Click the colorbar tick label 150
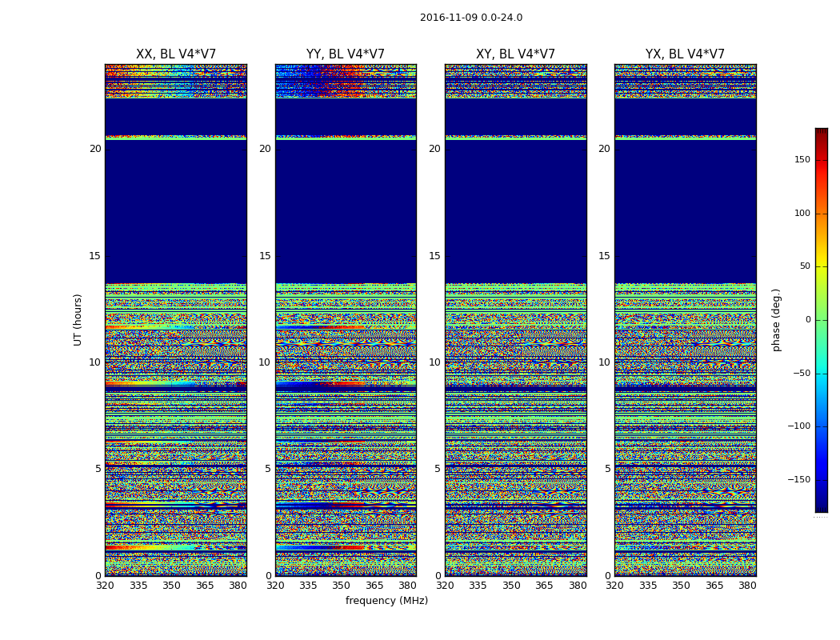Screen dimensions: 840x640 802,159
